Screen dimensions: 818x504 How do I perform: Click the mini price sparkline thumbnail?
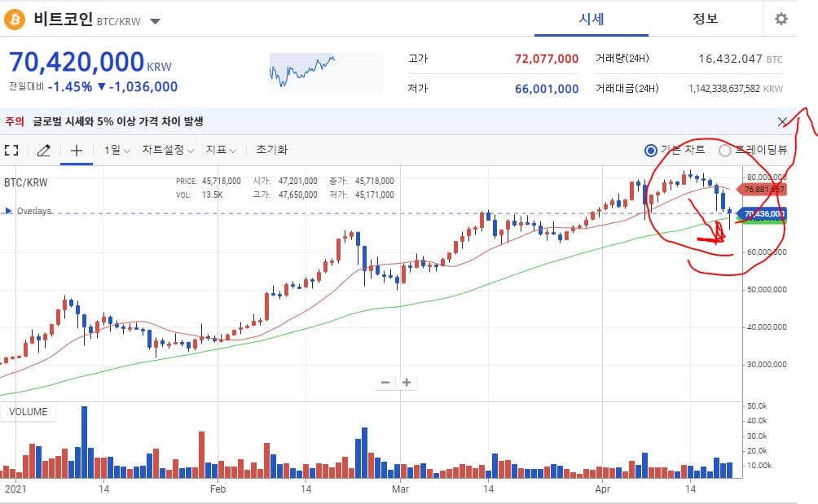pos(326,72)
